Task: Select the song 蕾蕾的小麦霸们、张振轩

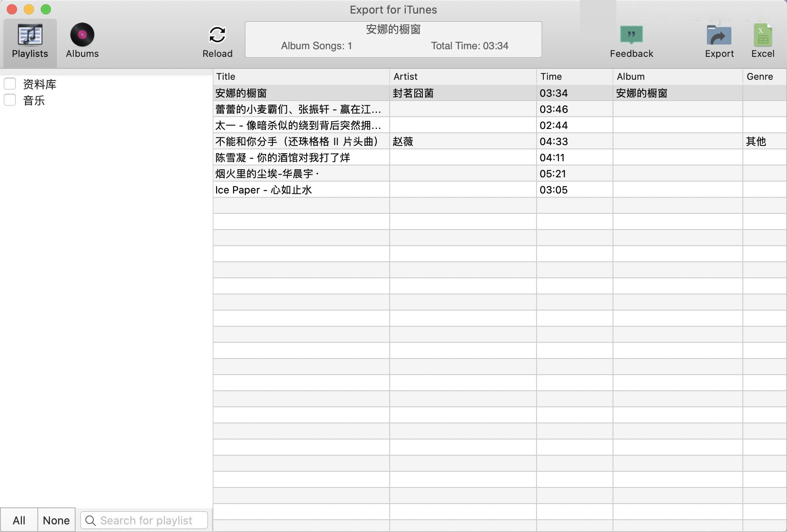Action: click(500, 109)
